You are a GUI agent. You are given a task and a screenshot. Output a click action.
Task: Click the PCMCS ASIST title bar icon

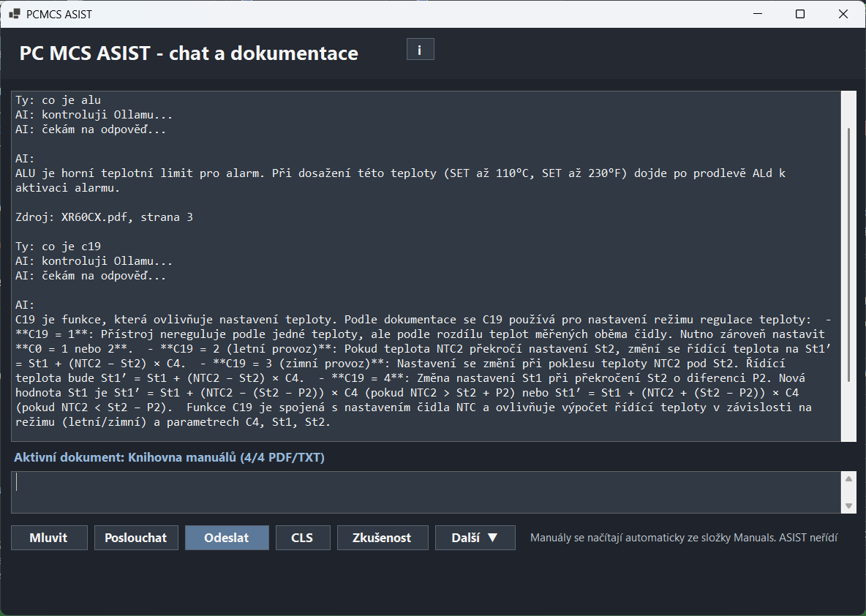(15, 14)
